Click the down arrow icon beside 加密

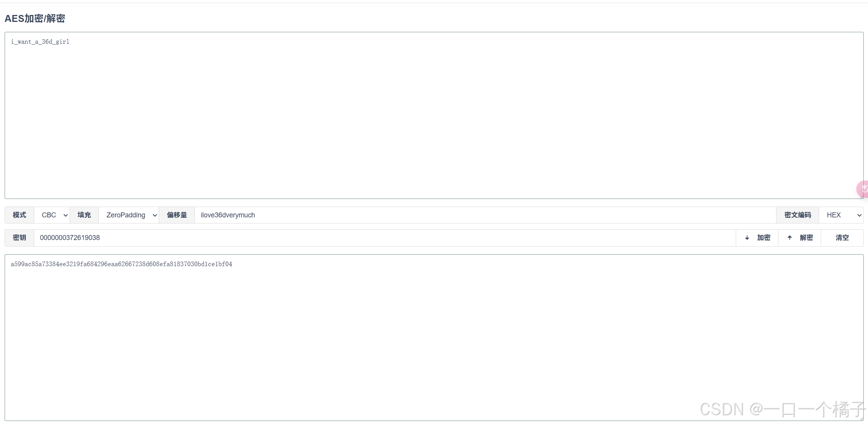coord(747,238)
